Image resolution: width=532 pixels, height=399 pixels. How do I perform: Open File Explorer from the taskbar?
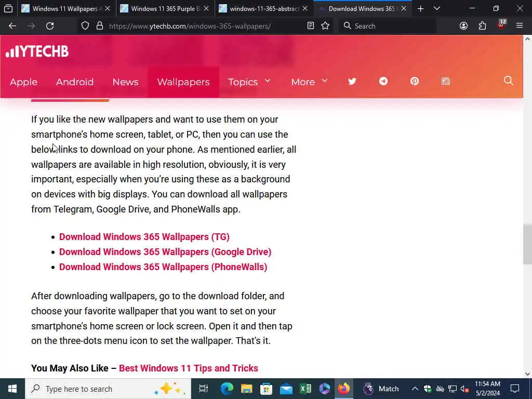click(x=247, y=389)
